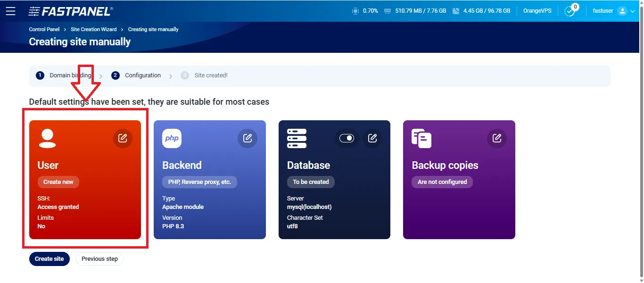Edit the Database card settings
This screenshot has height=283, width=644.
372,138
